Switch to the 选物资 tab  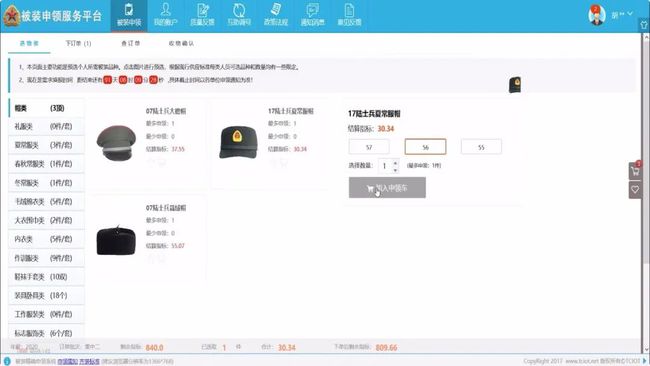pyautogui.click(x=29, y=44)
